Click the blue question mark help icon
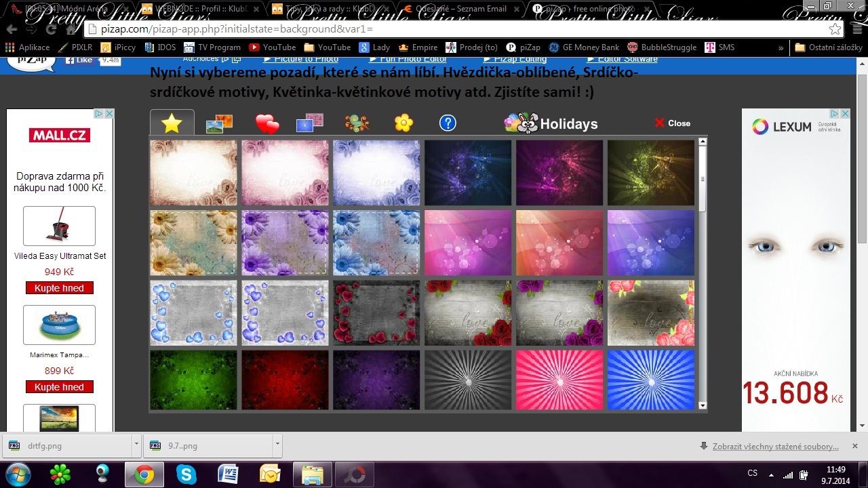The width and height of the screenshot is (868, 488). click(x=448, y=123)
